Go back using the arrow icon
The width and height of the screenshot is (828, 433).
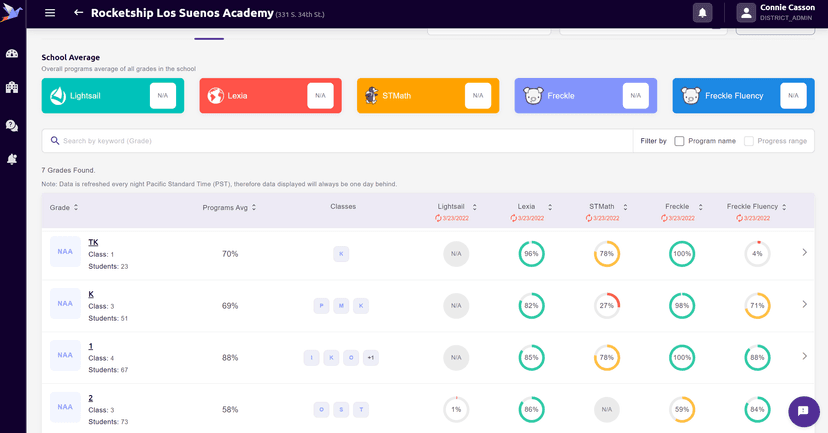click(78, 12)
